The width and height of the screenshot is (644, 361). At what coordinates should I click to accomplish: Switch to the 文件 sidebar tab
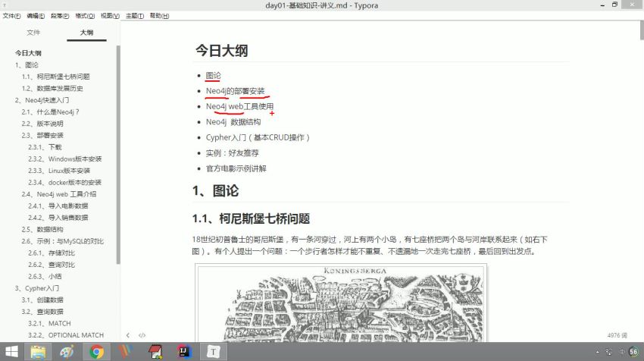click(x=33, y=33)
